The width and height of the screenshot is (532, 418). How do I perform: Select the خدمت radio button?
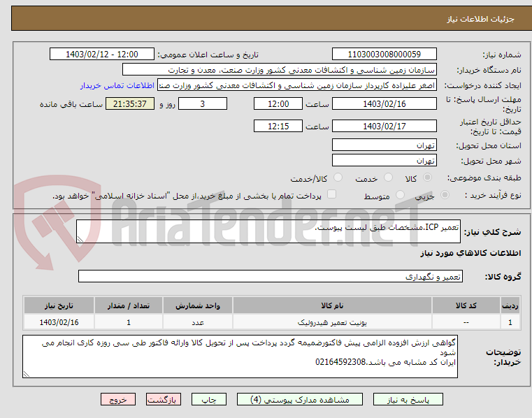coord(388,178)
